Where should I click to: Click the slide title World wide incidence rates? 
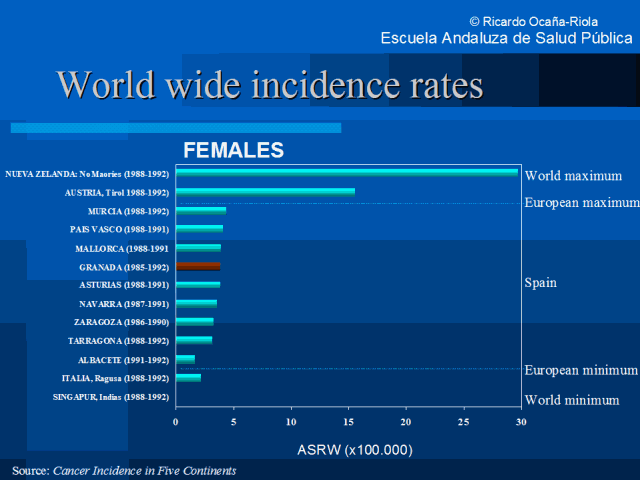270,84
